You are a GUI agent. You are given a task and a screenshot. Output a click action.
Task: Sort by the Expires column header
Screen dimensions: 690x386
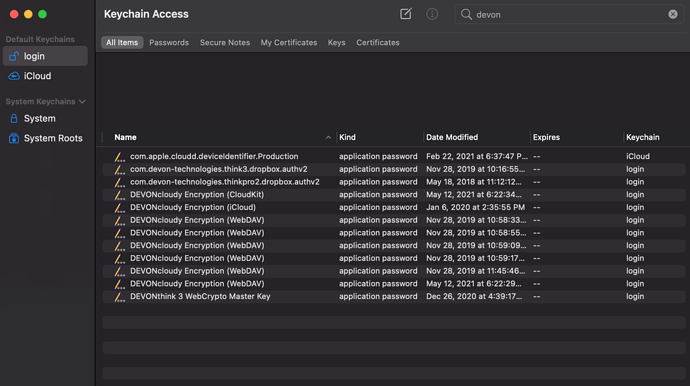546,137
